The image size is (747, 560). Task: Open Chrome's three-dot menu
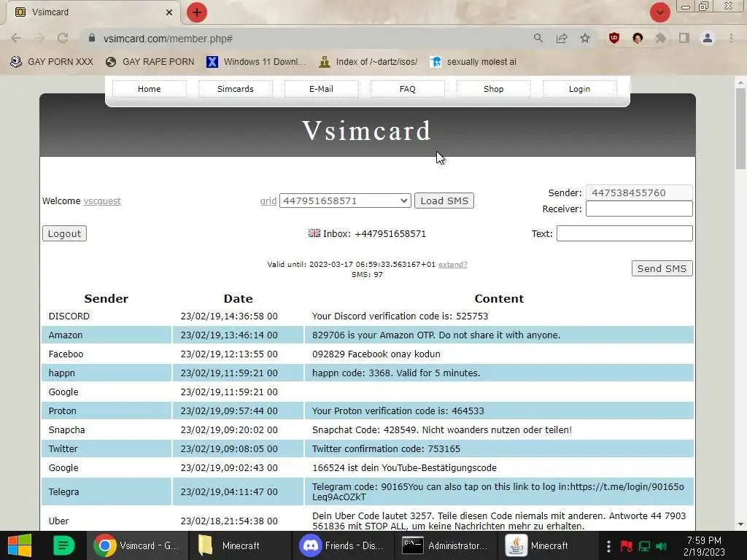pos(731,38)
